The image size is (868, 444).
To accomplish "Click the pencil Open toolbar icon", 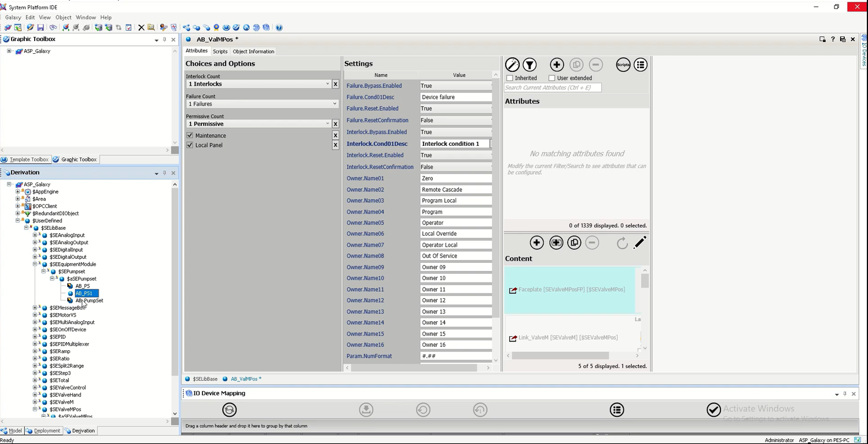I will (30, 27).
